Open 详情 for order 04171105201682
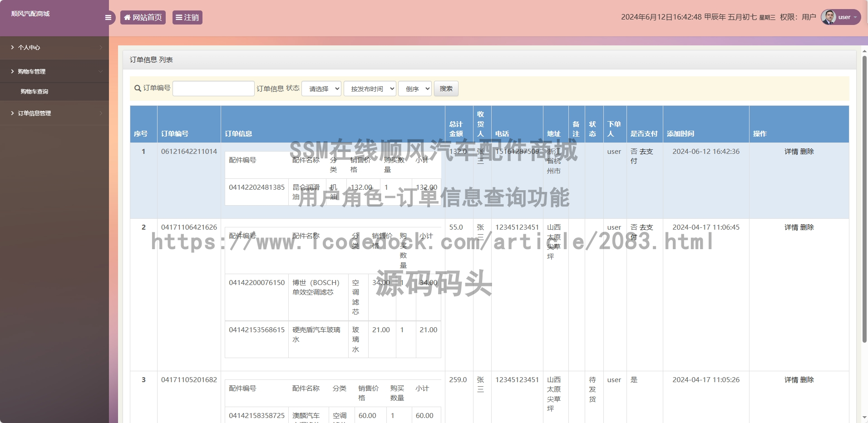 (x=791, y=380)
